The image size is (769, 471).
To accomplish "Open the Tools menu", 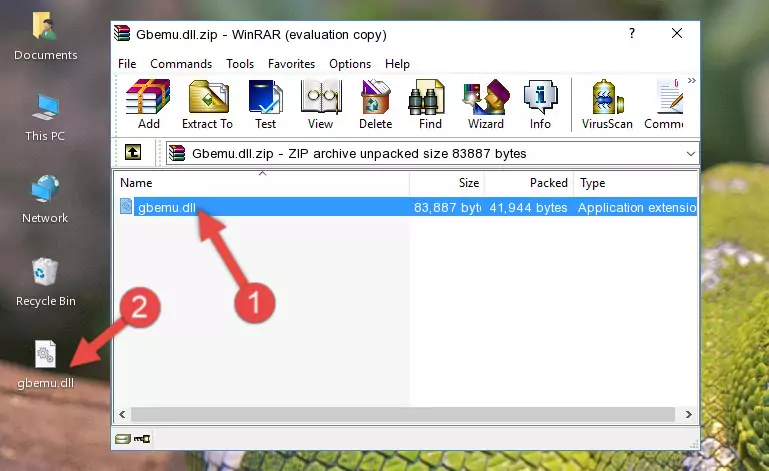I will click(x=240, y=64).
